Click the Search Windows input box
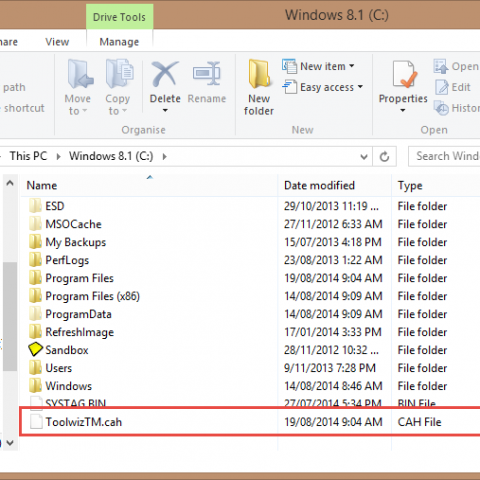Screen dimensions: 480x480 444,156
